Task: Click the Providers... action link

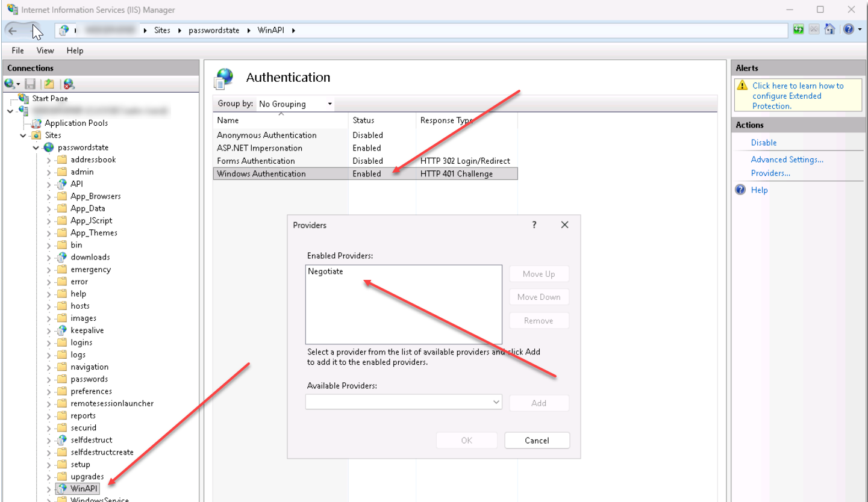Action: click(770, 173)
